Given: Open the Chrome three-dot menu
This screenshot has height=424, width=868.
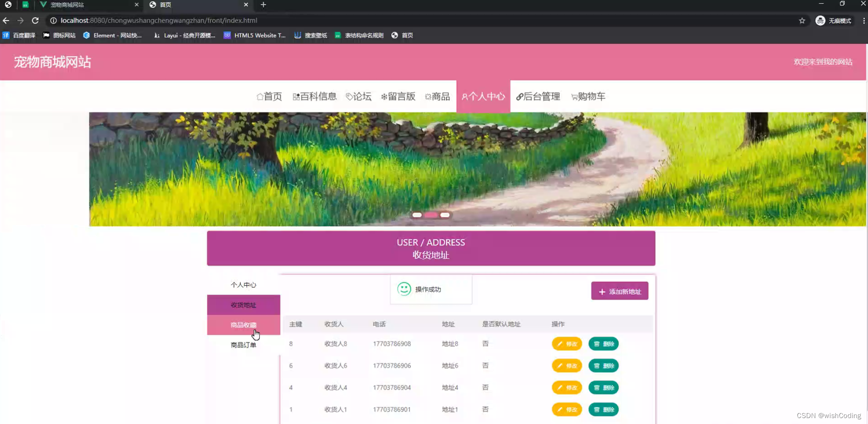Looking at the screenshot, I should 863,21.
